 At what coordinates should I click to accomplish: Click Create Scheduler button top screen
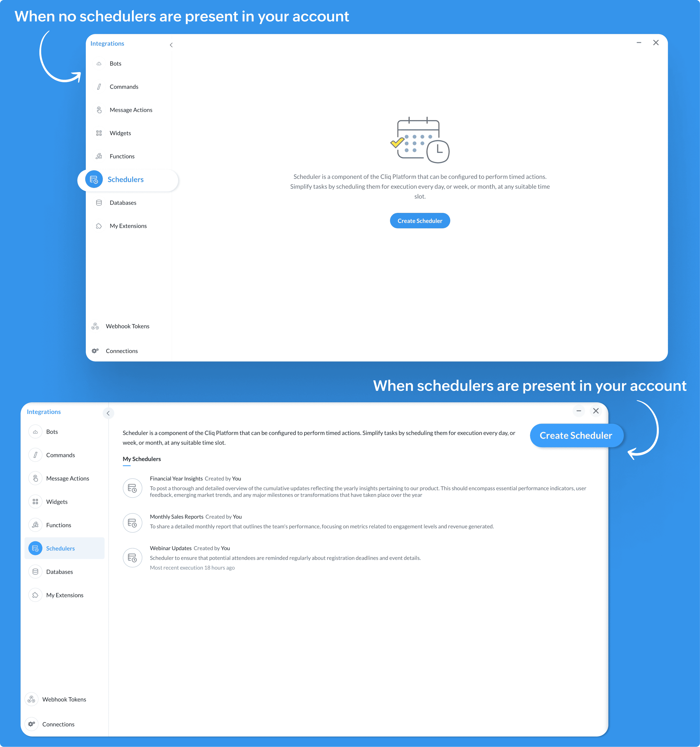click(x=420, y=220)
